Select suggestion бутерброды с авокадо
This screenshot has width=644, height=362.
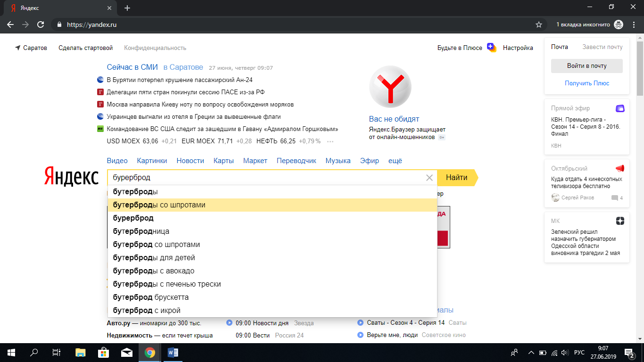[272, 271]
